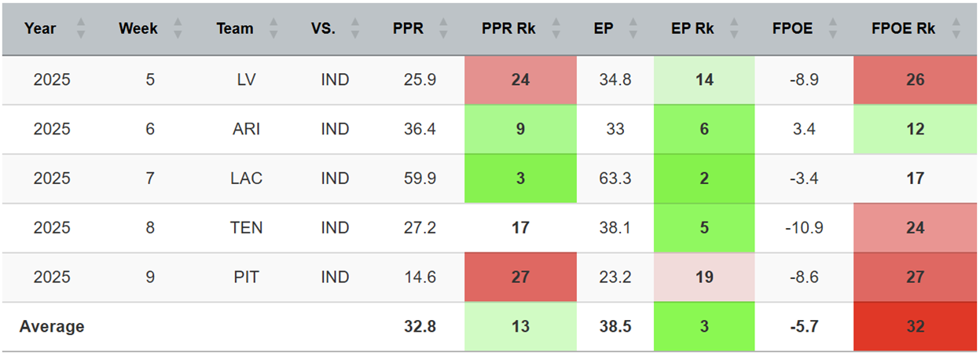This screenshot has height=353, width=980.
Task: Click the PIT team cell
Action: tap(247, 277)
